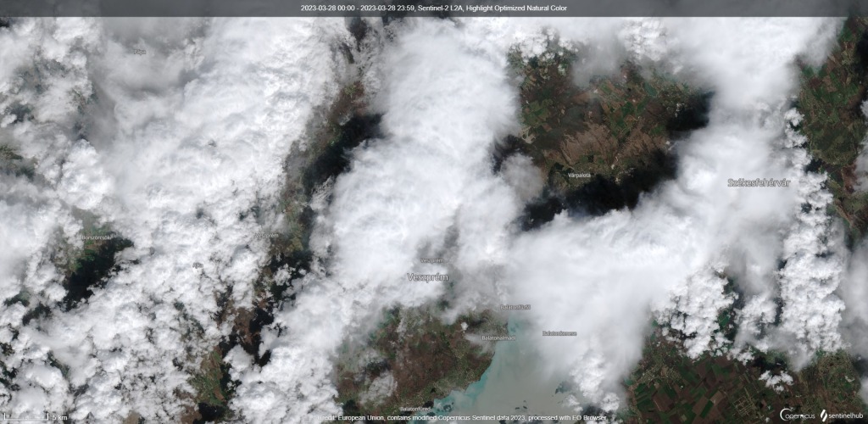Click the Várpalota town label
Viewport: 868px width, 424px height.
pyautogui.click(x=579, y=175)
